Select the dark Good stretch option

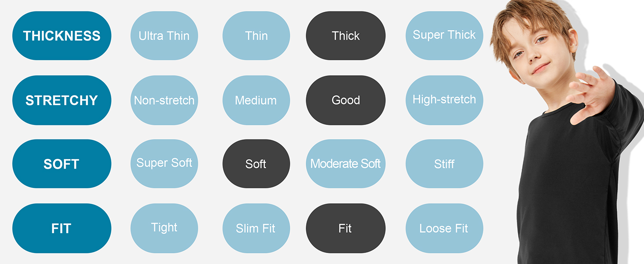345,100
